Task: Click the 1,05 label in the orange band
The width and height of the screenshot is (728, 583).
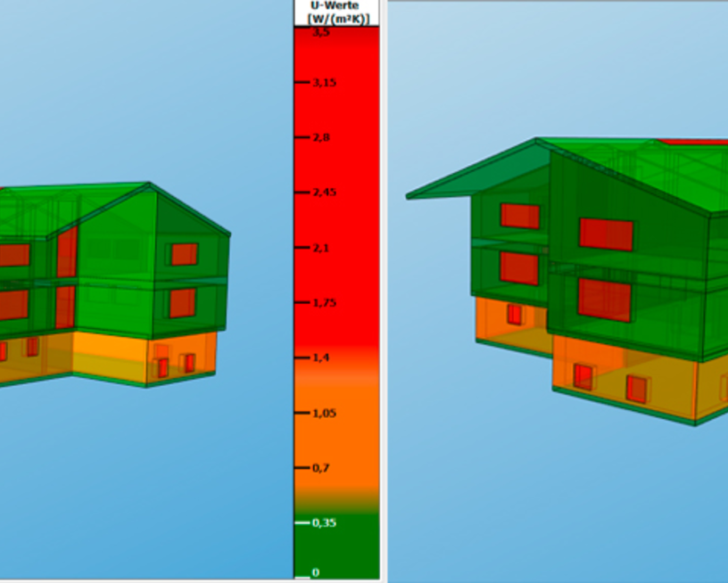Action: tap(324, 413)
